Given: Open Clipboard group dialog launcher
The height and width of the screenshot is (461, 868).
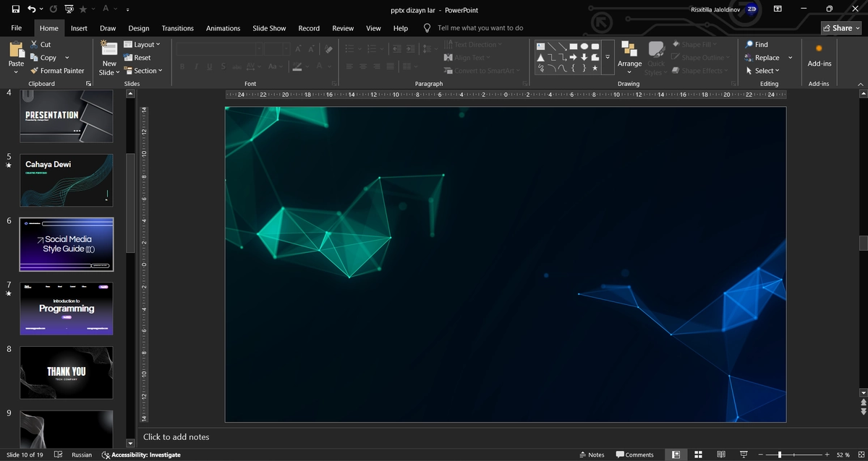Looking at the screenshot, I should (x=88, y=84).
